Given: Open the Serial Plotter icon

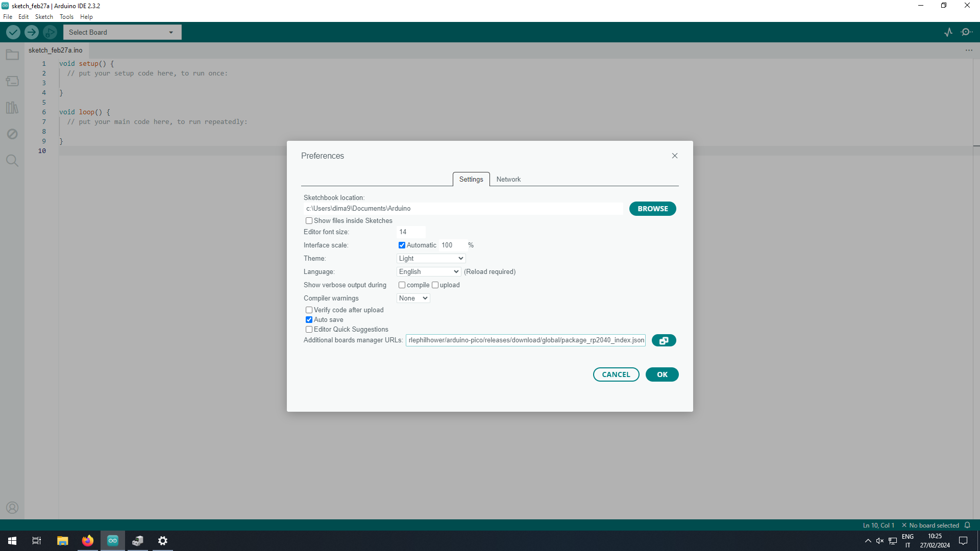Looking at the screenshot, I should pos(948,32).
